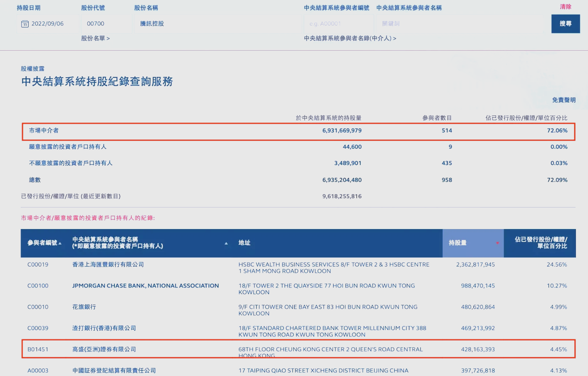The height and width of the screenshot is (376, 588).
Task: Sort by participant name arrow
Action: pyautogui.click(x=226, y=243)
